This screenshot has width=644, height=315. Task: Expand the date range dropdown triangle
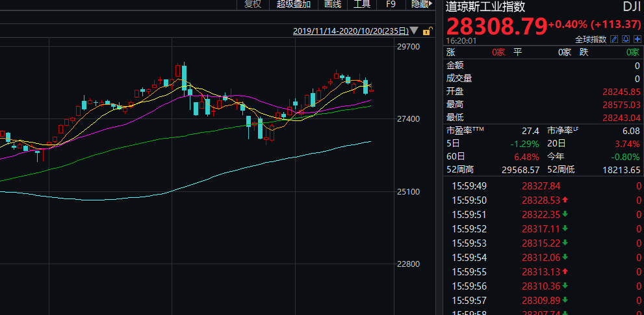click(415, 31)
